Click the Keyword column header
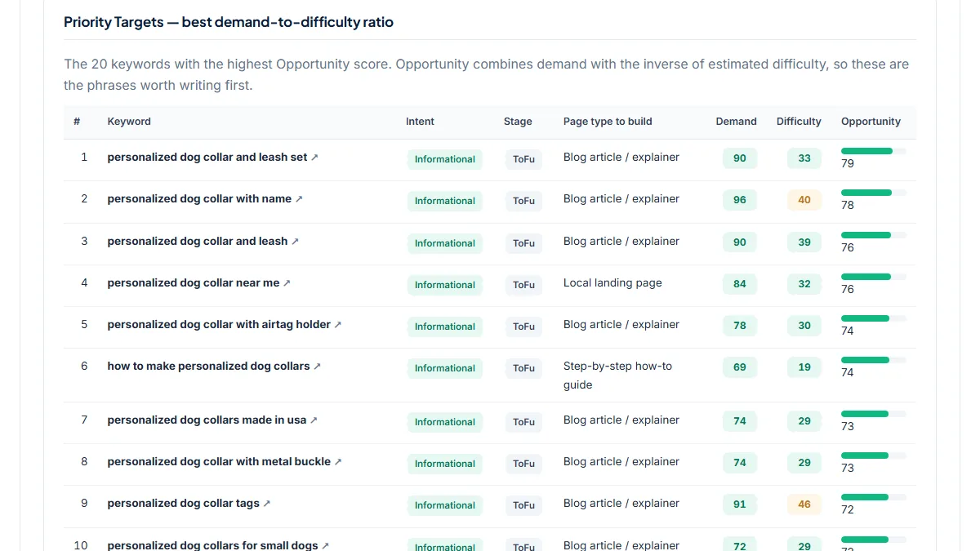 pos(129,122)
